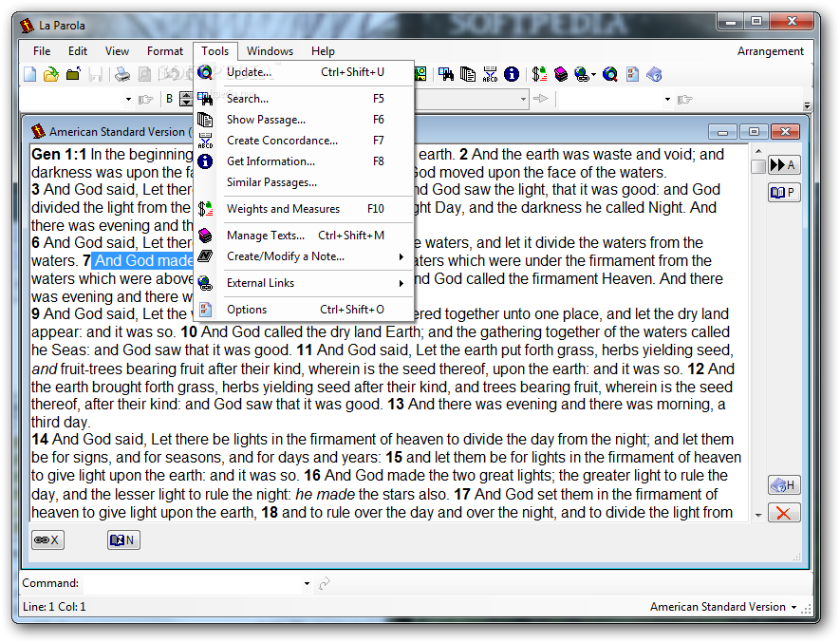840x643 pixels.
Task: Click the map picture icon beside the Tools menu
Action: (420, 74)
